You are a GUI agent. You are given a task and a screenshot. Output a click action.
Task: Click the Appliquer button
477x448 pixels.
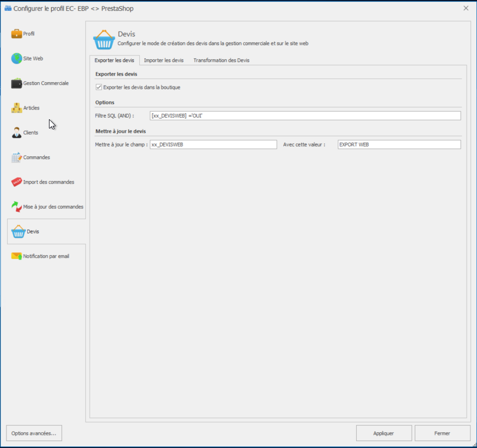tap(383, 433)
